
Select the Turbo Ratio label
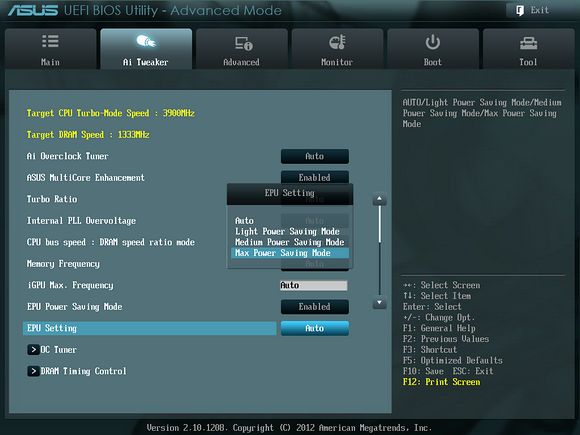click(52, 199)
